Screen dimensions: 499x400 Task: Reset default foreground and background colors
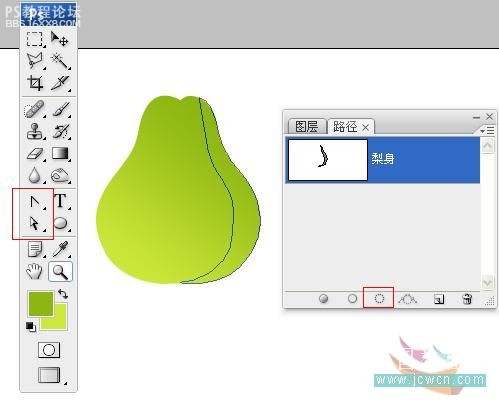31,327
